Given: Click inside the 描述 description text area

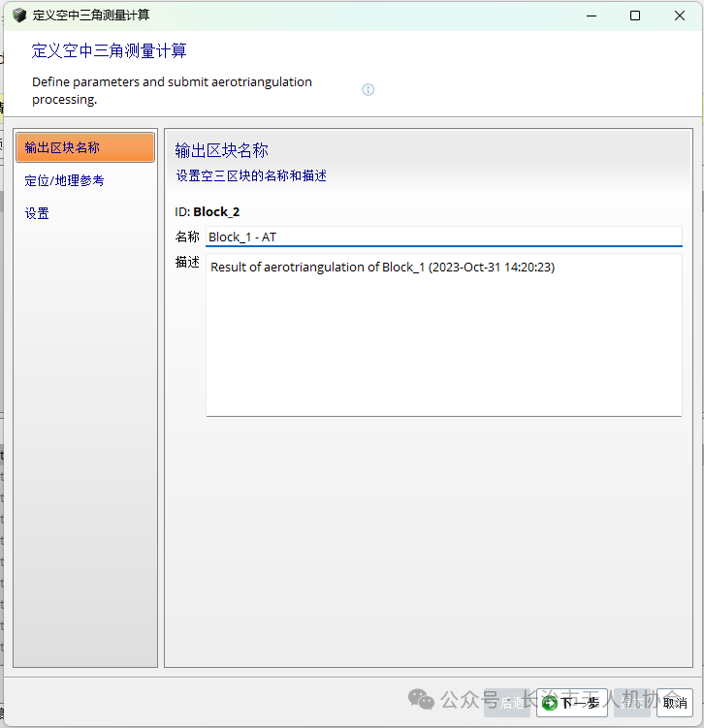Looking at the screenshot, I should point(444,334).
